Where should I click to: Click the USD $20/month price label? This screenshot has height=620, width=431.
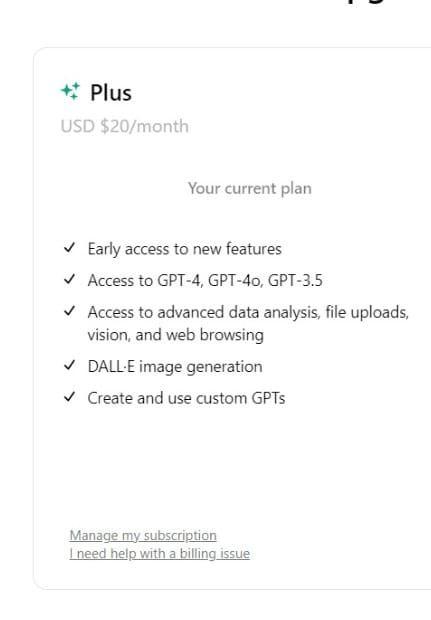[x=125, y=127]
